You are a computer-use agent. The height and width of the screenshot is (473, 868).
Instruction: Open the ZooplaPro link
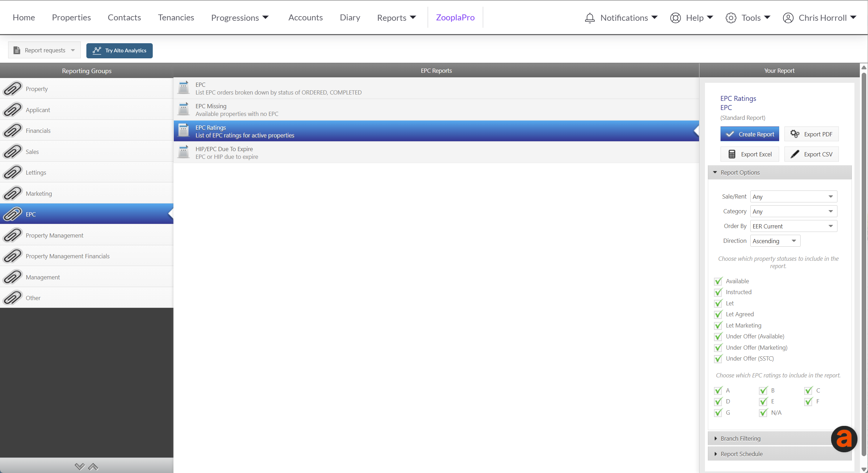click(455, 18)
